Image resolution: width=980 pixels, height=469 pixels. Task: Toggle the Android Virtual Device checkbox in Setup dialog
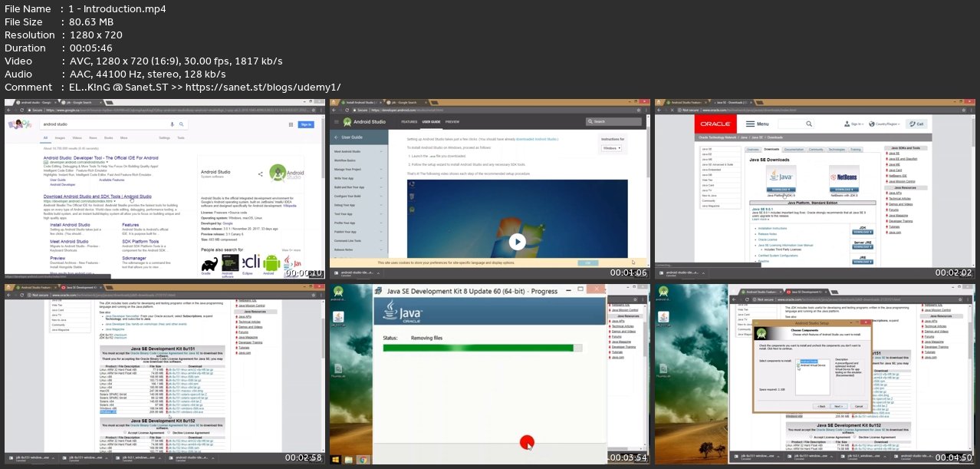tap(797, 364)
